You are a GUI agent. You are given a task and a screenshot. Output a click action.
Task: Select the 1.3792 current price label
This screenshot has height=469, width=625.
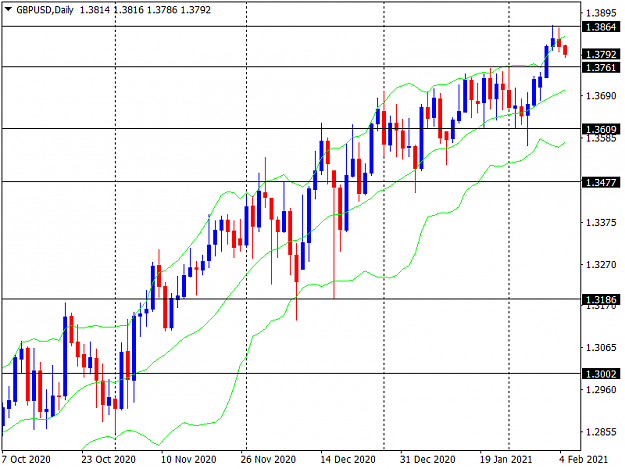point(601,54)
